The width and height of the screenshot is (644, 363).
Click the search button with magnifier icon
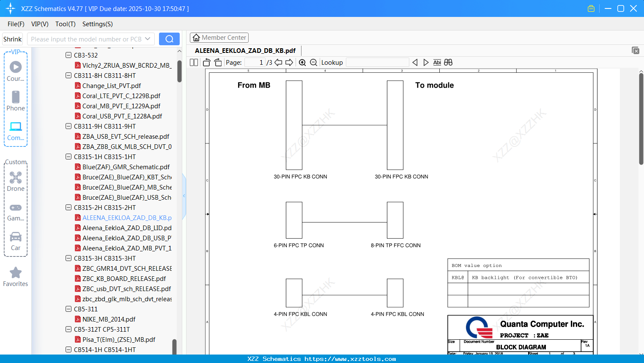click(169, 39)
